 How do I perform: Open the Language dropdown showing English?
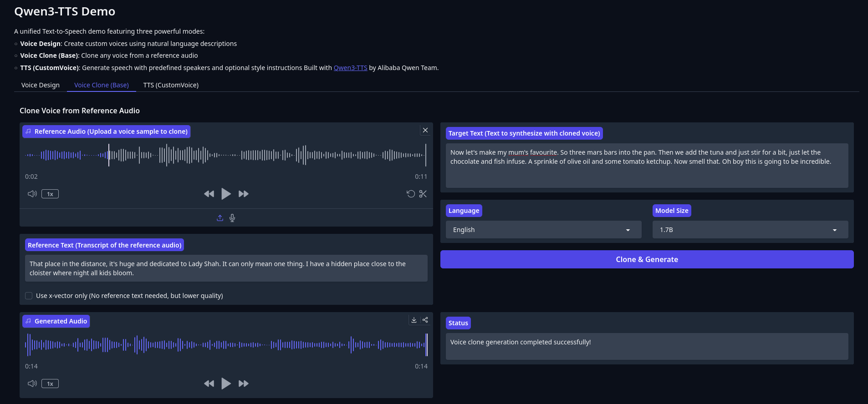coord(544,230)
